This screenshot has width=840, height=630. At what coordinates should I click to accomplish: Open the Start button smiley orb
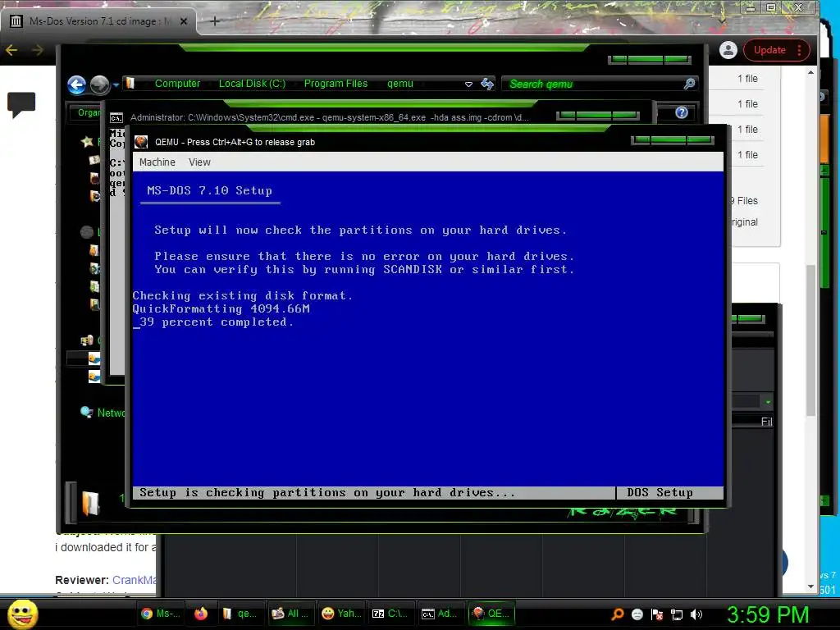pos(22,614)
